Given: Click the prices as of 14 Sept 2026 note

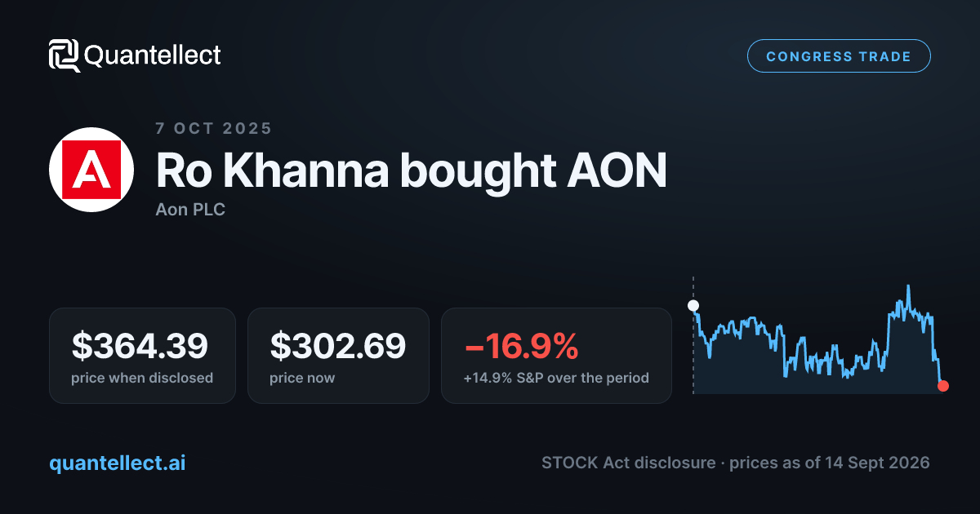Looking at the screenshot, I should pos(830,463).
